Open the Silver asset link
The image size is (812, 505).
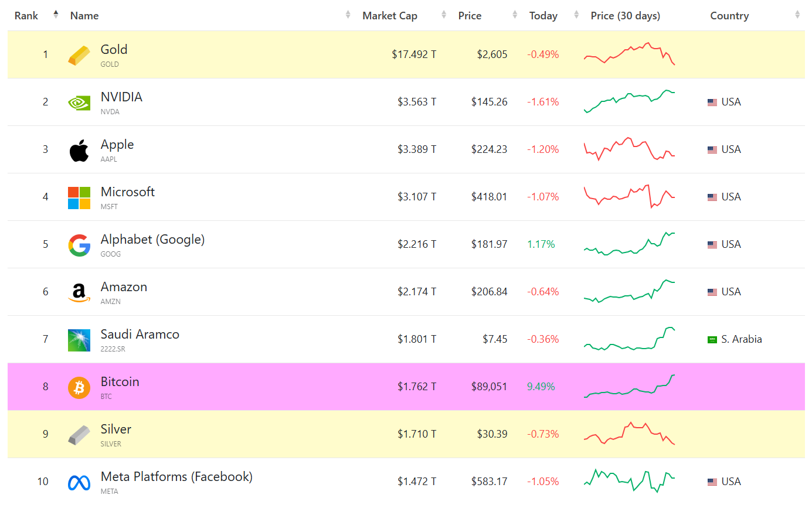coord(116,429)
